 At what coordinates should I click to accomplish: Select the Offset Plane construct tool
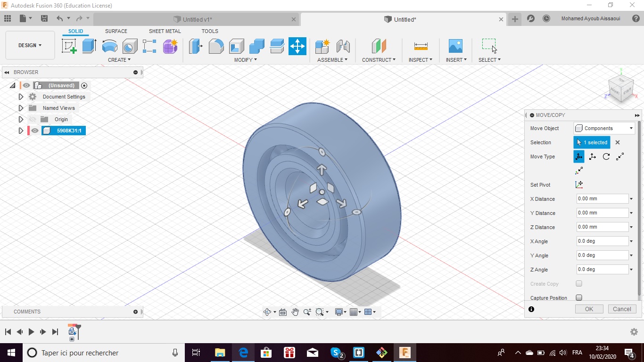(379, 46)
